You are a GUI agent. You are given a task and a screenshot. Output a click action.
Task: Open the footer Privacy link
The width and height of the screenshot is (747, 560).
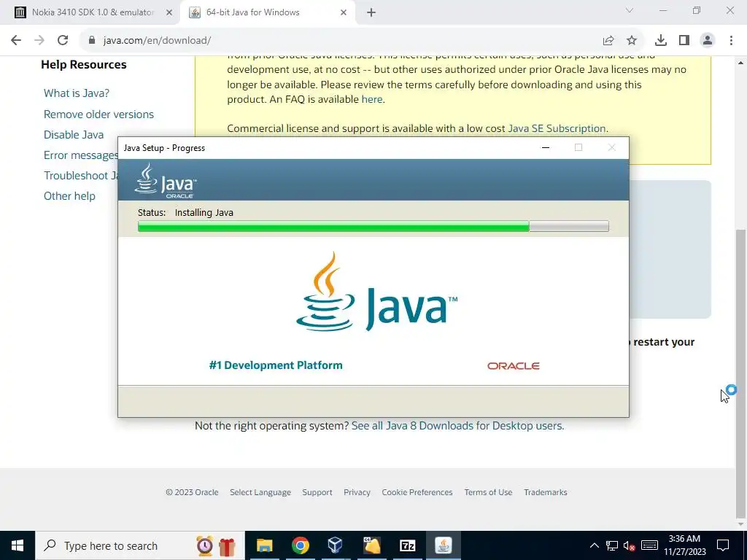pos(357,492)
